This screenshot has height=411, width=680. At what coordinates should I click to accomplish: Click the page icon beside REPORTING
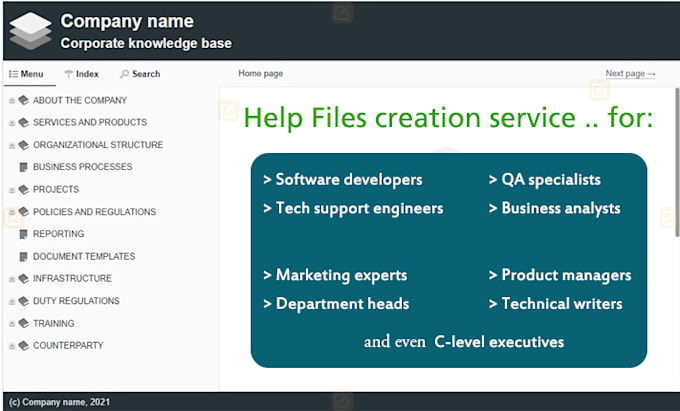23,234
